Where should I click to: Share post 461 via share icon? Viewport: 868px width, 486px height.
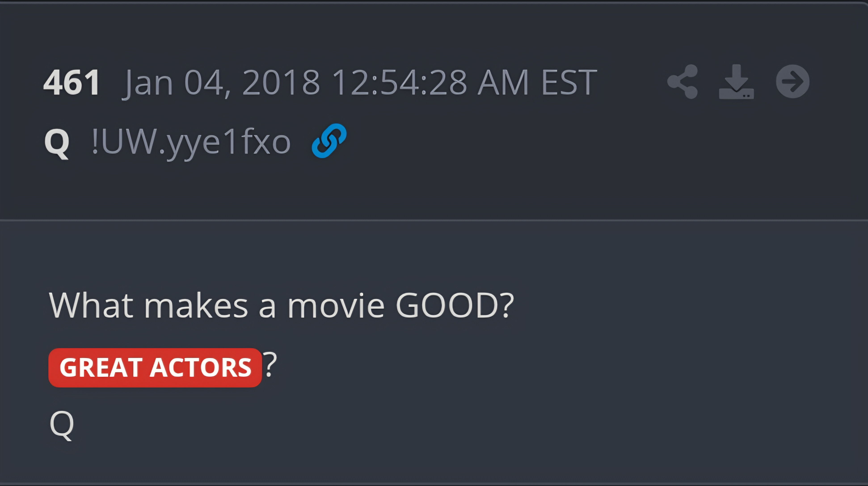click(682, 82)
